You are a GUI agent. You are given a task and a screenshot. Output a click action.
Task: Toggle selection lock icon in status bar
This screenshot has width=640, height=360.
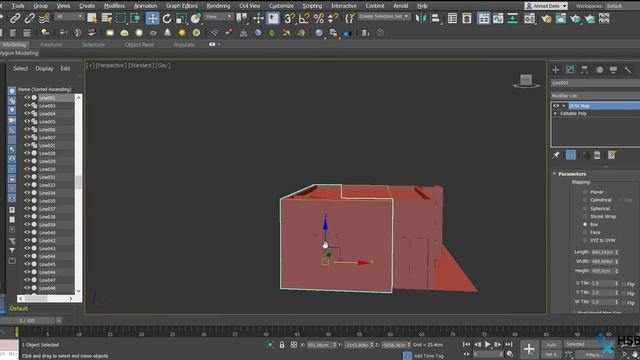(282, 345)
